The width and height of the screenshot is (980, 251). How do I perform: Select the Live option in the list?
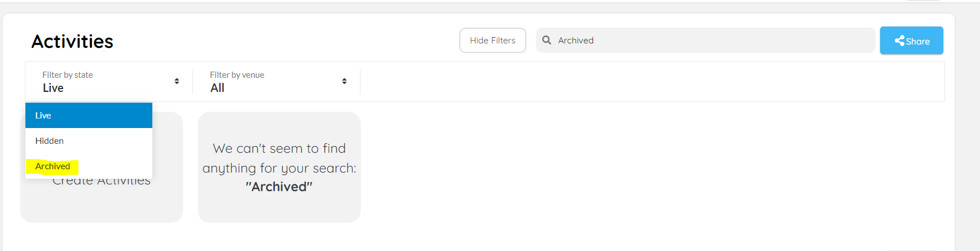(89, 115)
